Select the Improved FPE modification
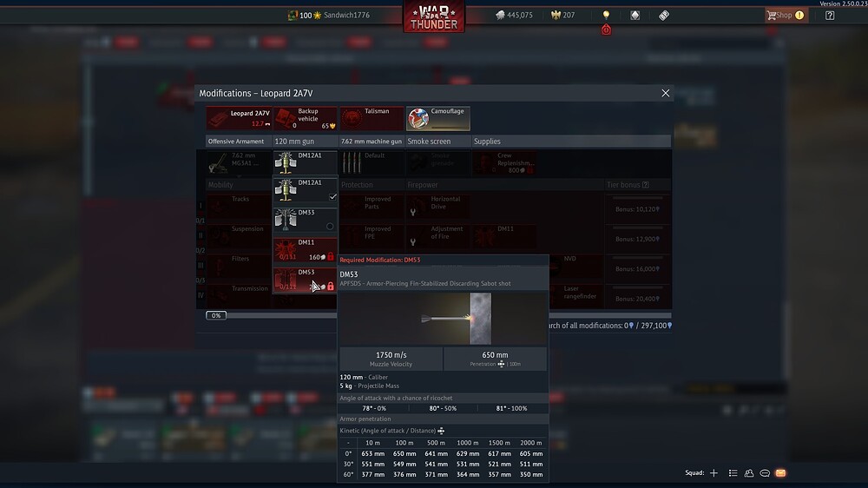Screen dimensions: 868x488 (x=372, y=236)
